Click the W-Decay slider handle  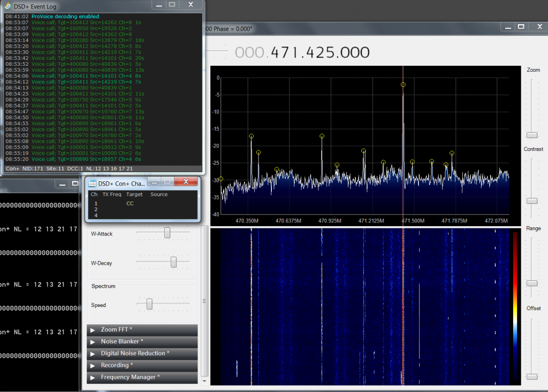173,262
